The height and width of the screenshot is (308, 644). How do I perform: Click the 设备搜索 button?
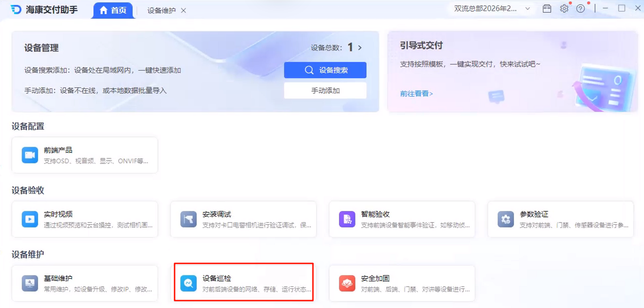[x=325, y=70]
